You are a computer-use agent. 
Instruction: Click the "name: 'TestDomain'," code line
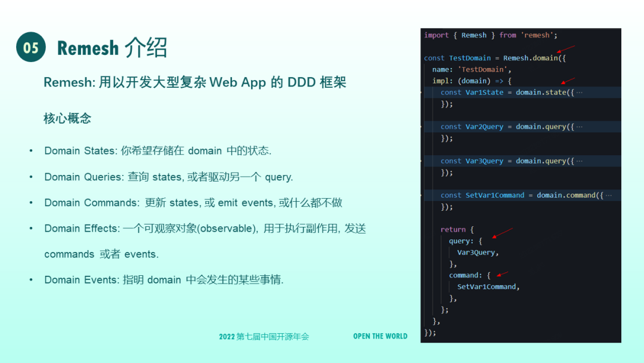click(472, 69)
